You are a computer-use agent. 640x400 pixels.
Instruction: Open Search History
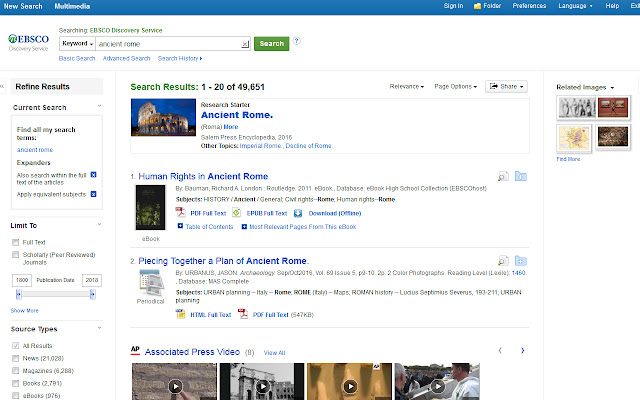pos(180,59)
